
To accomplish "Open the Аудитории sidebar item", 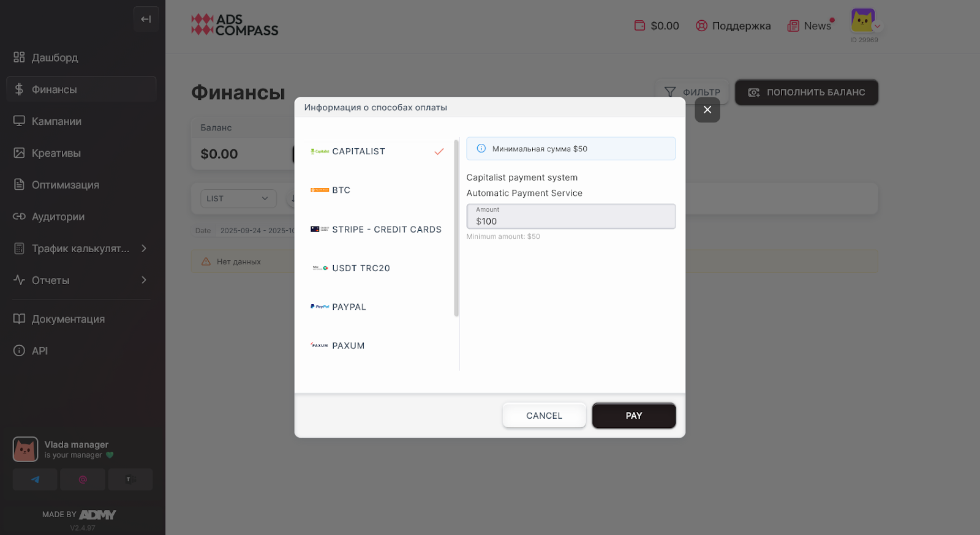I will [x=81, y=217].
